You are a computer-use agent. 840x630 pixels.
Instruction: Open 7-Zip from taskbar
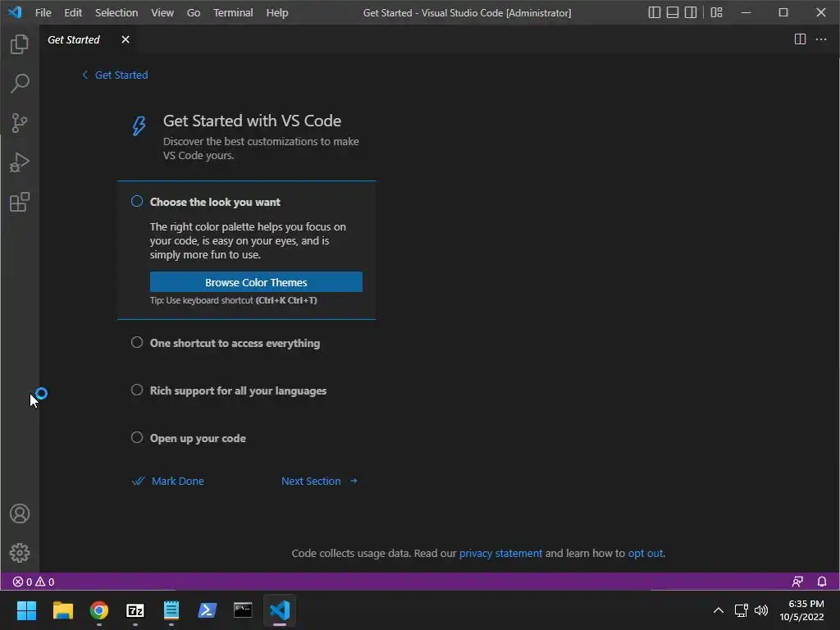coord(135,610)
